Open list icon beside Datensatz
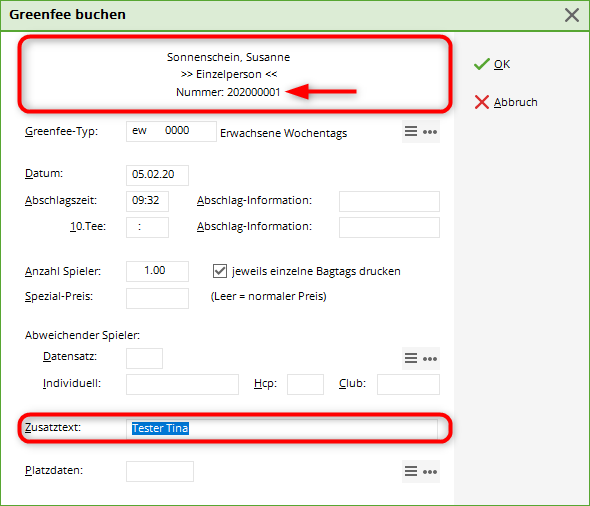 point(411,358)
